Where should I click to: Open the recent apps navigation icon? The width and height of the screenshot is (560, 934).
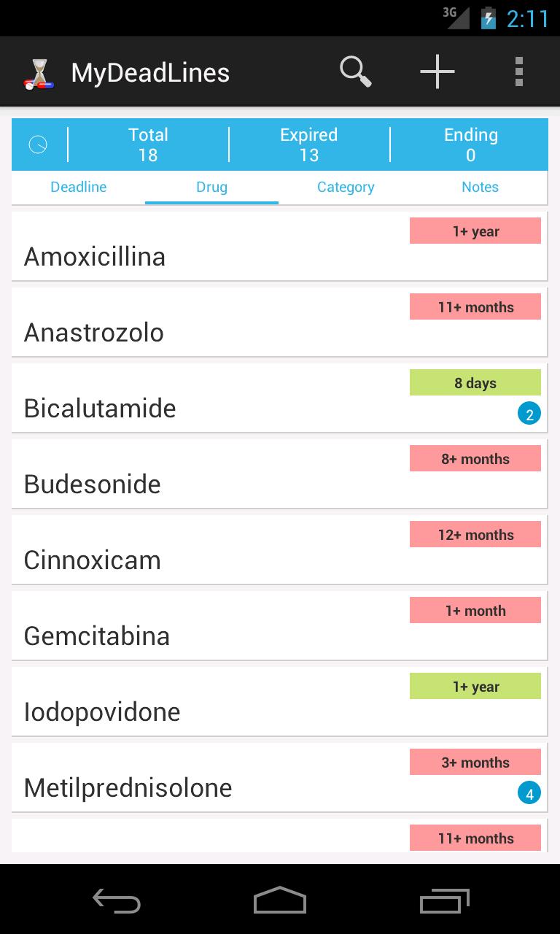click(445, 900)
